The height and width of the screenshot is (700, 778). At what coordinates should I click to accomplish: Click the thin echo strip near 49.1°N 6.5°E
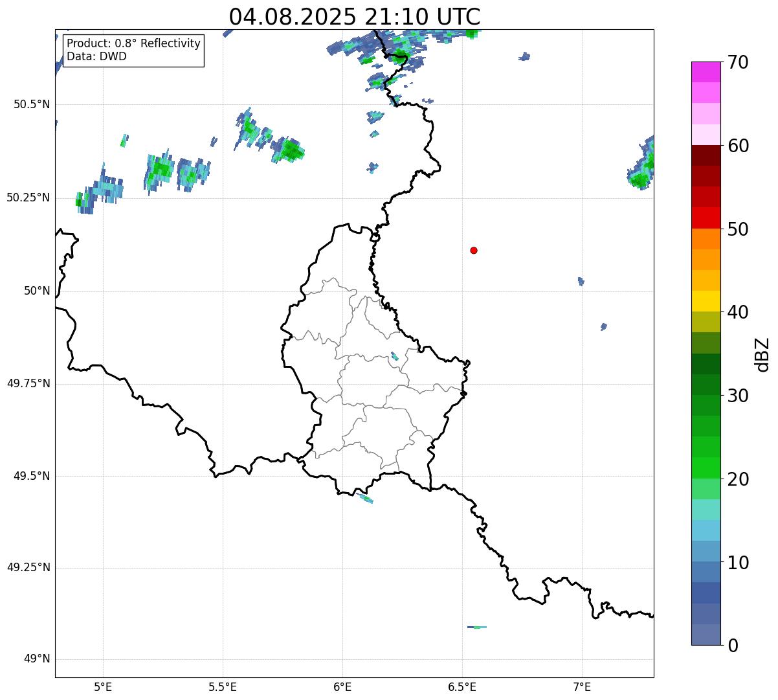click(x=477, y=627)
